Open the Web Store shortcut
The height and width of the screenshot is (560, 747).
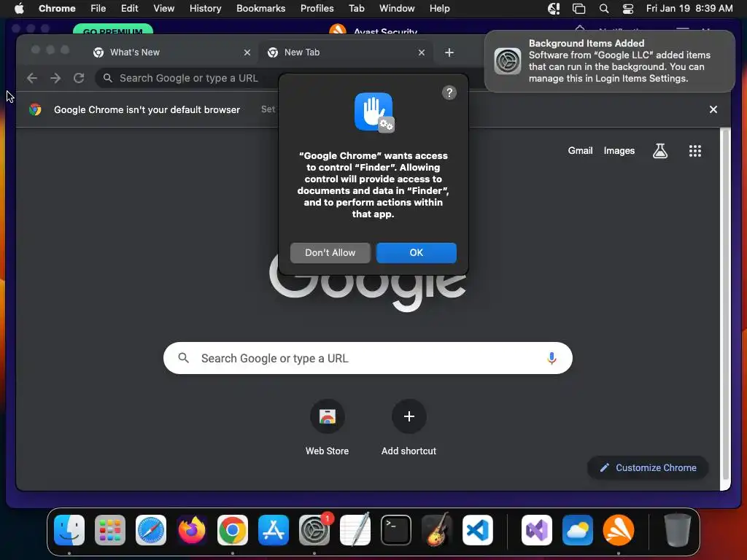[327, 427]
